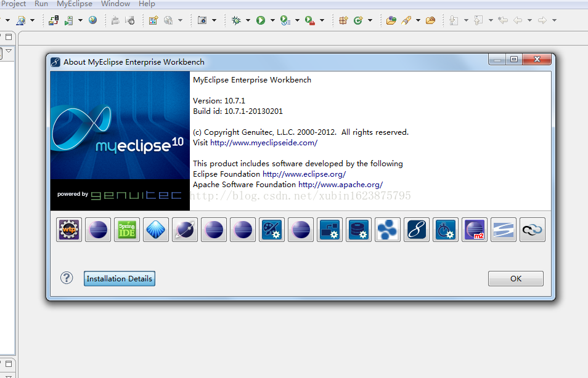Viewport: 588px width, 378px height.
Task: Open the apache.org link
Action: pyautogui.click(x=340, y=185)
